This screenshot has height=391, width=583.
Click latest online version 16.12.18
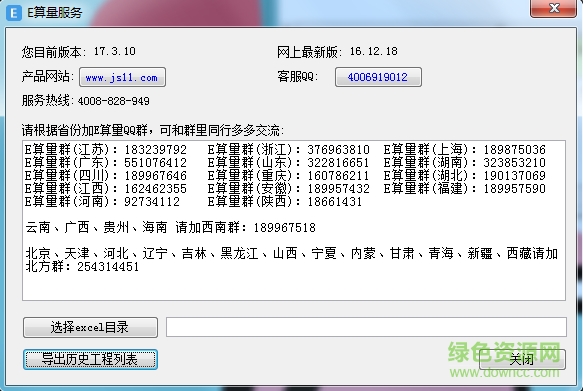point(374,51)
